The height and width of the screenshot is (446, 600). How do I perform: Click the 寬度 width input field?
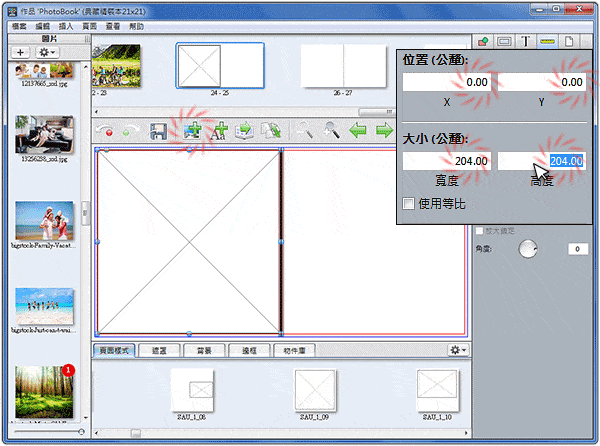tap(447, 160)
